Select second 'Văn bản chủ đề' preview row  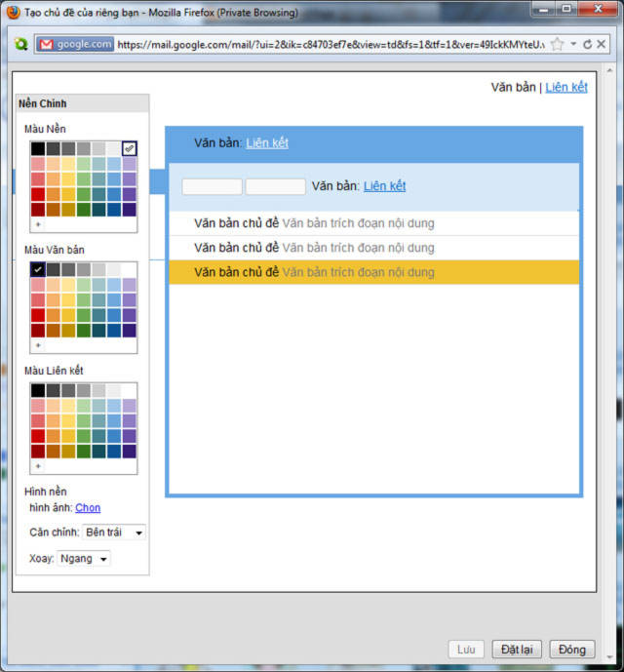pos(374,248)
